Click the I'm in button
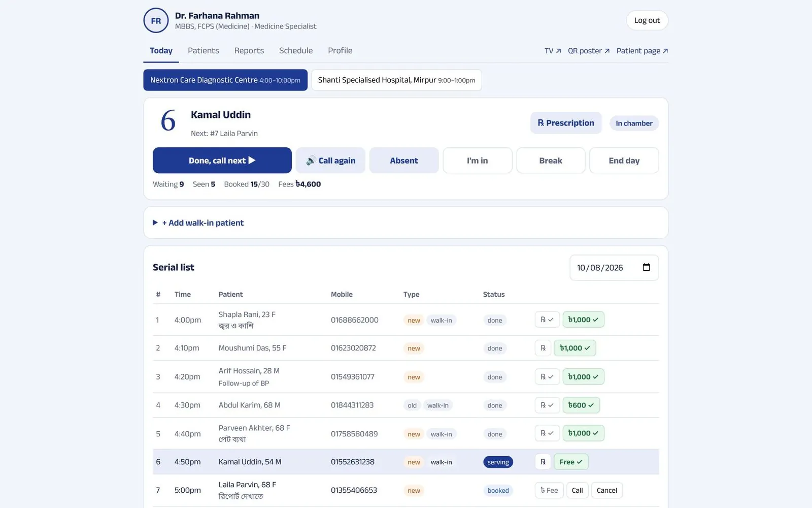Screen dimensions: 812x508 [478, 161]
